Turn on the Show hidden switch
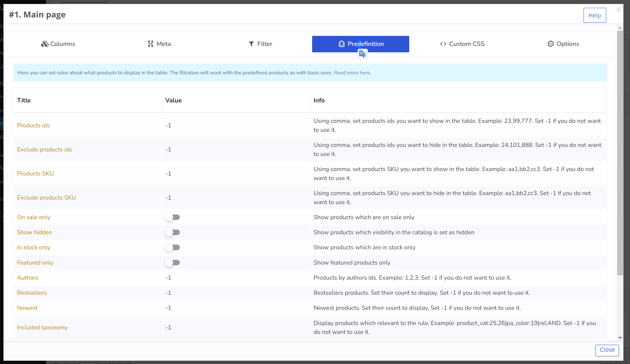Image resolution: width=630 pixels, height=364 pixels. (x=173, y=232)
